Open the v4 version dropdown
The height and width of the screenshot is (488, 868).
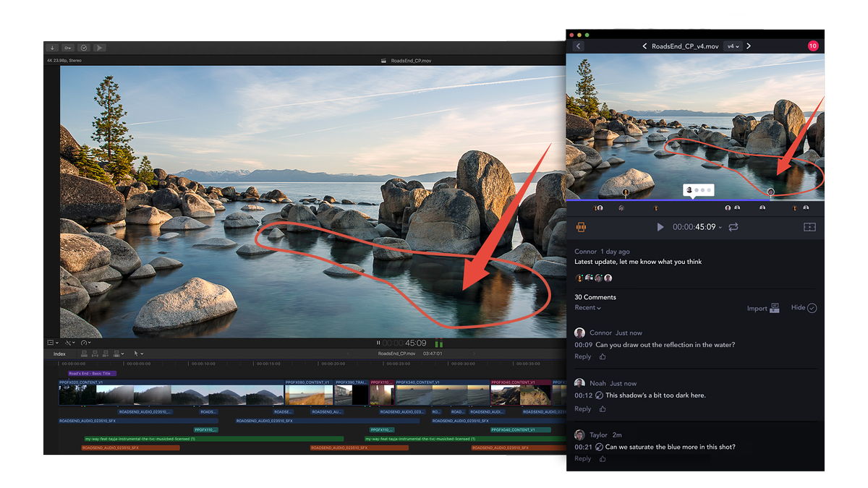pyautogui.click(x=732, y=46)
